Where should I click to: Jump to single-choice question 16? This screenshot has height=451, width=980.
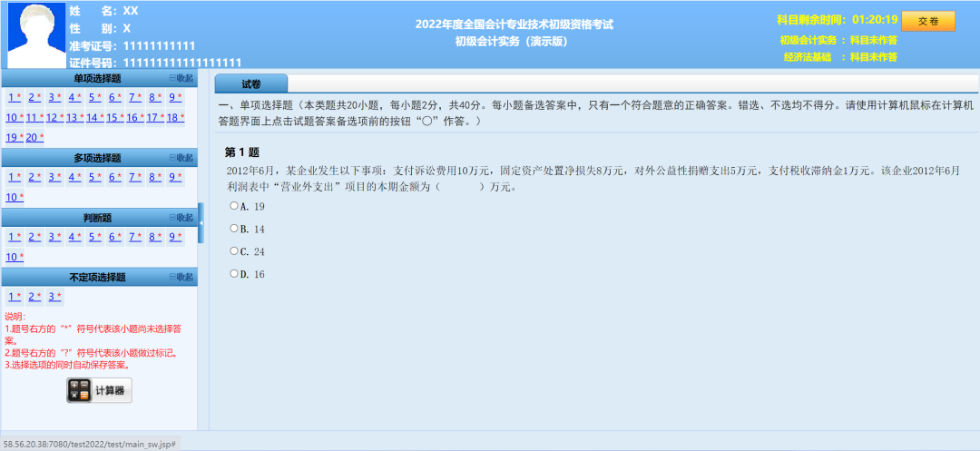click(135, 117)
